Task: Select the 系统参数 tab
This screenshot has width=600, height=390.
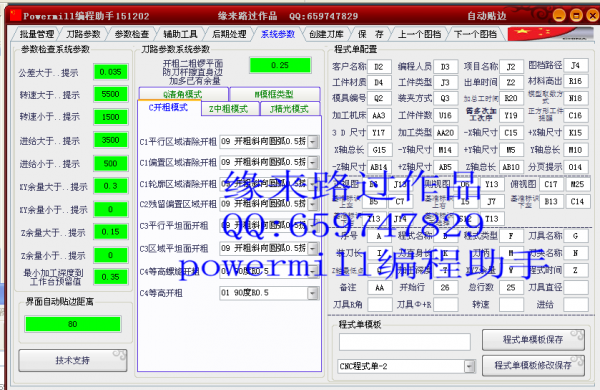Action: [278, 34]
